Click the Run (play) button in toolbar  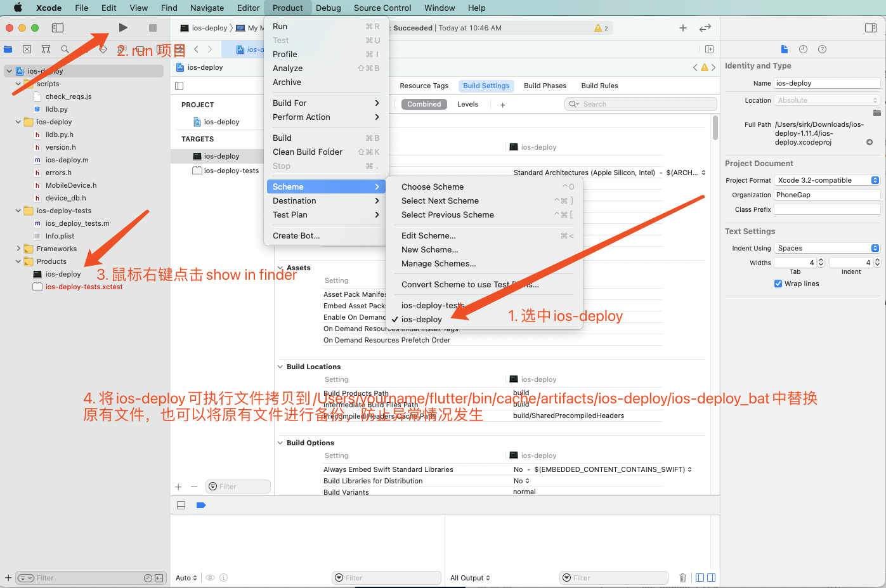[123, 28]
